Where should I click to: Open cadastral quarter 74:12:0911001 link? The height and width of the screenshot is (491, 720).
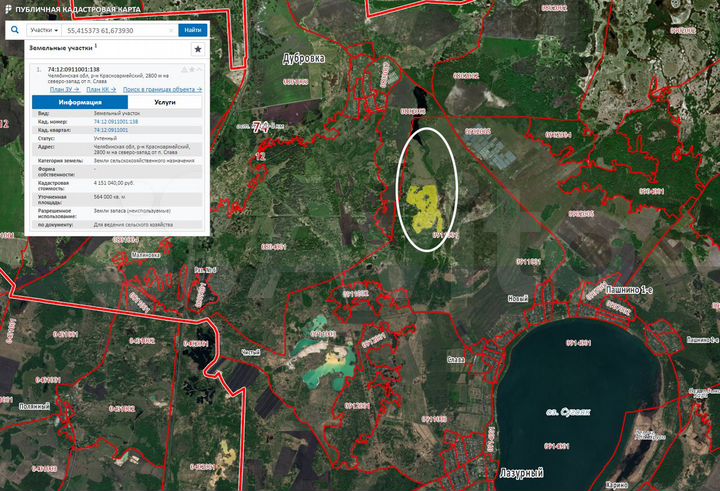(111, 130)
